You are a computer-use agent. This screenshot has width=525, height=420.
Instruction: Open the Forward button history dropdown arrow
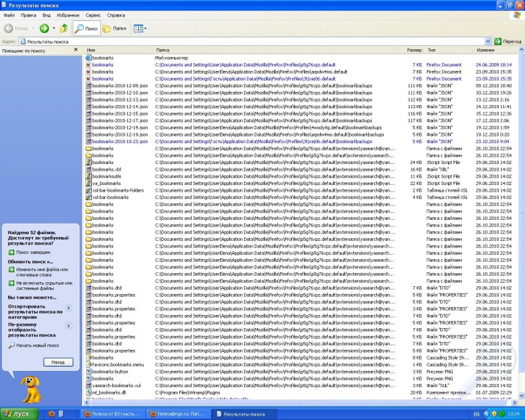pos(54,28)
